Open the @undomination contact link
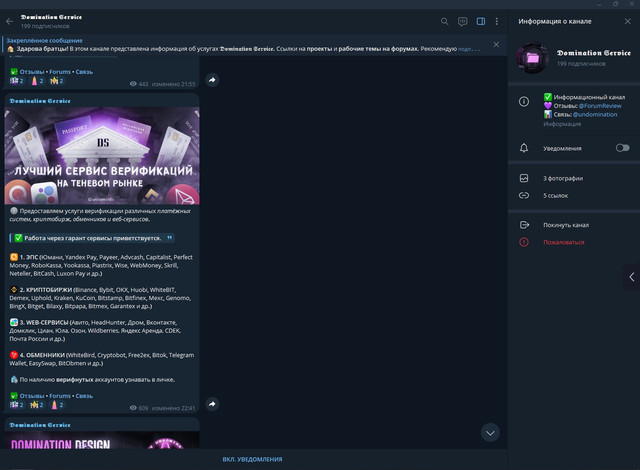Screen dimensions: 640x470 click(x=599, y=114)
